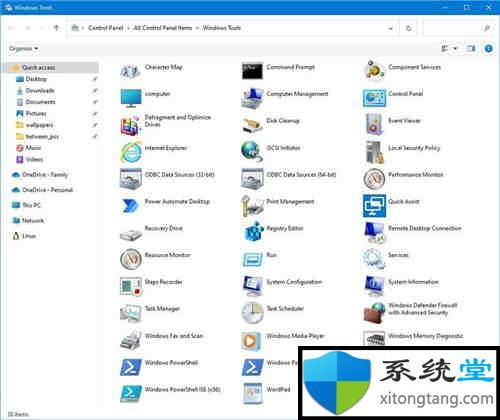Go up one folder level
Screen dimensions: 500x420
pos(56,28)
